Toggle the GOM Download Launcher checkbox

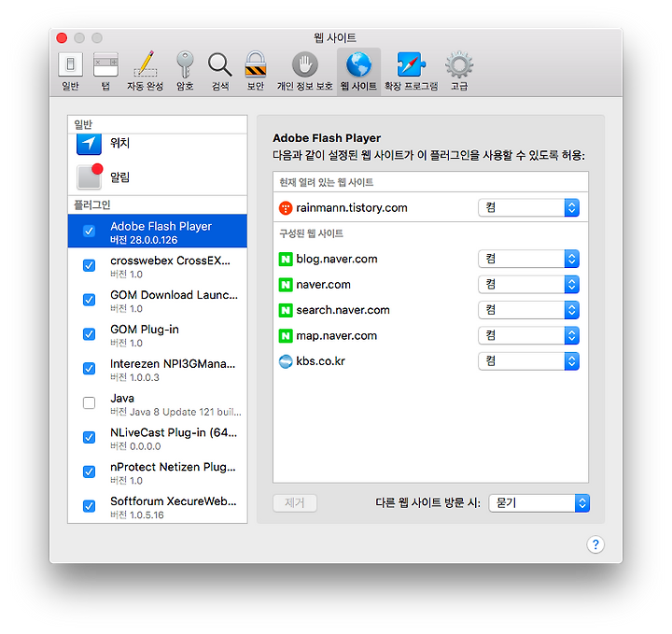[90, 300]
